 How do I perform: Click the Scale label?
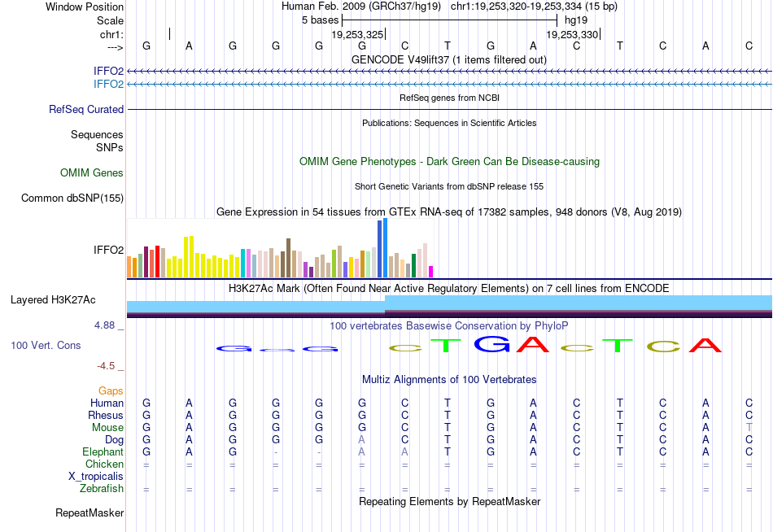110,20
